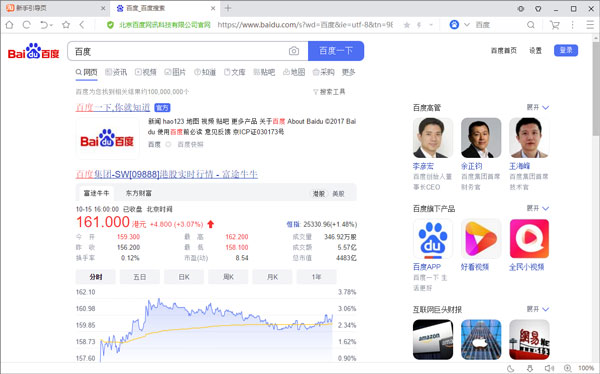Viewport: 600px width, 374px height.
Task: Switch to 富途牛牛 stock source tab
Action: pyautogui.click(x=96, y=193)
